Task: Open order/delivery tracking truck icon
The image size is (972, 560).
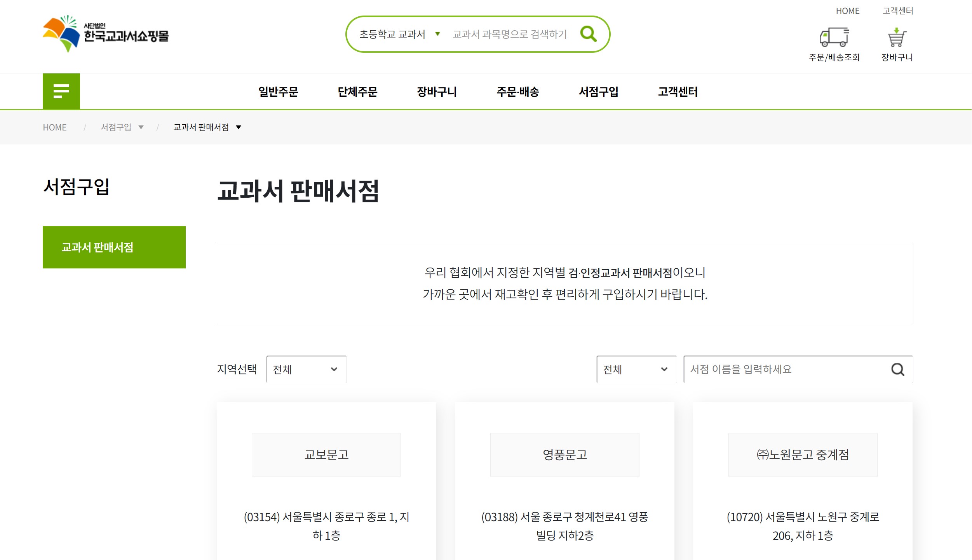Action: tap(834, 38)
